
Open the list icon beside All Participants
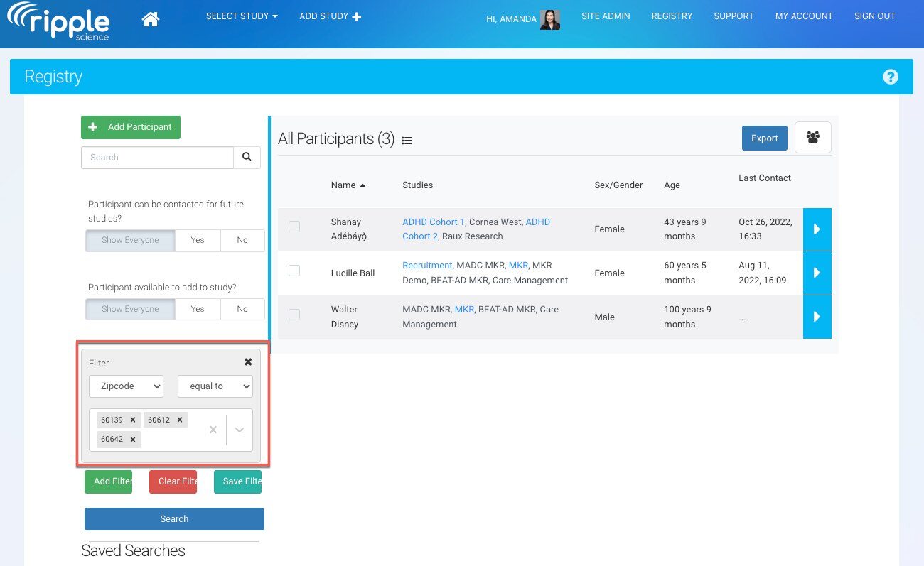click(407, 141)
